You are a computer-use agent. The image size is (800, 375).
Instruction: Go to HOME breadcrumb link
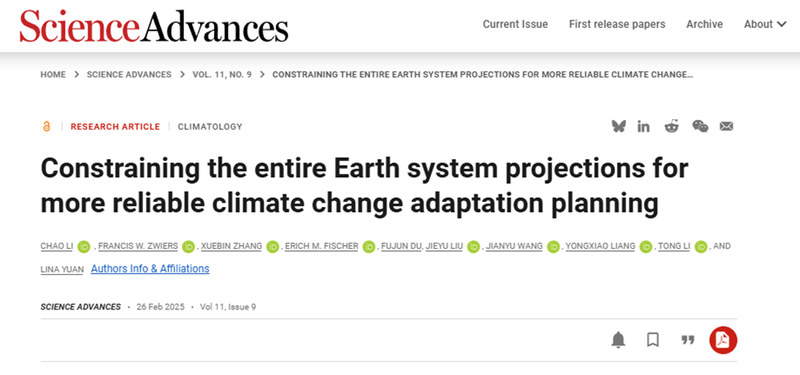[53, 74]
